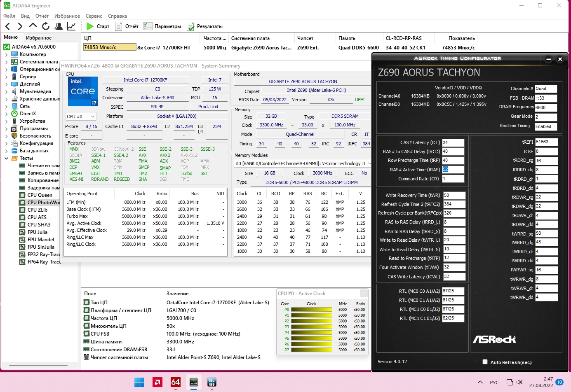Open Параметры from the toolbar

(162, 26)
